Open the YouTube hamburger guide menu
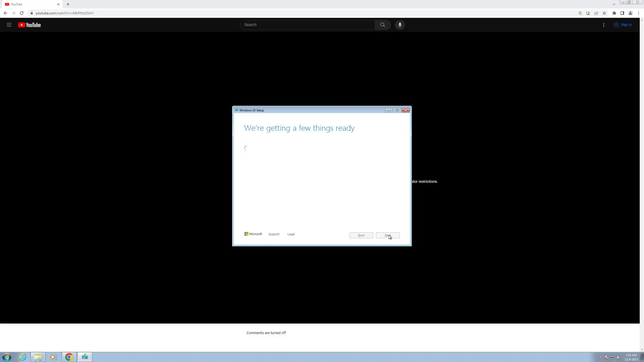Image resolution: width=644 pixels, height=362 pixels. point(9,25)
